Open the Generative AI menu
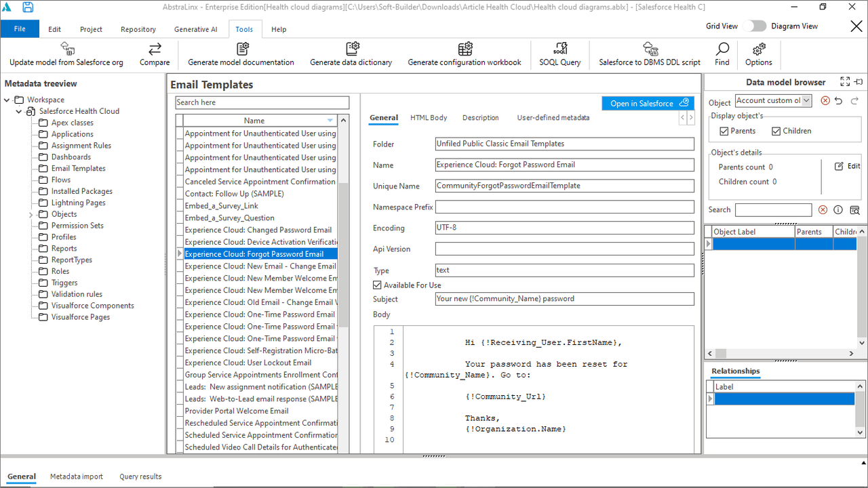The height and width of the screenshot is (488, 868). (x=196, y=29)
